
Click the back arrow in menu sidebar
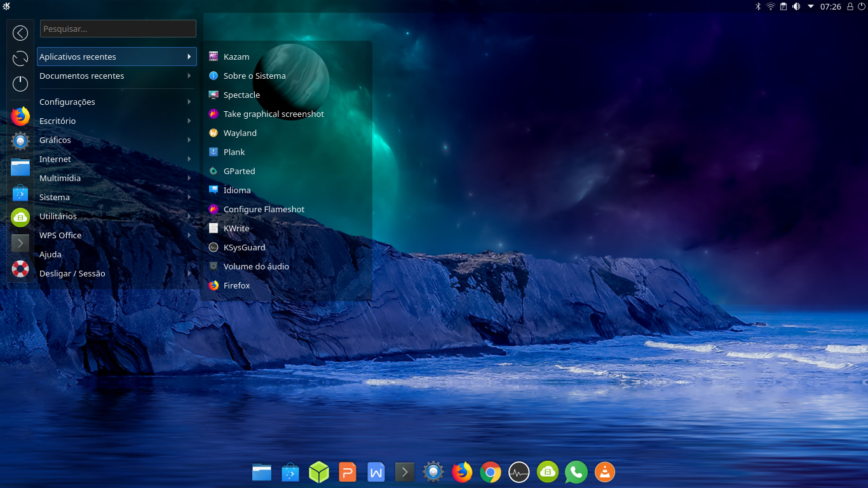pyautogui.click(x=20, y=33)
